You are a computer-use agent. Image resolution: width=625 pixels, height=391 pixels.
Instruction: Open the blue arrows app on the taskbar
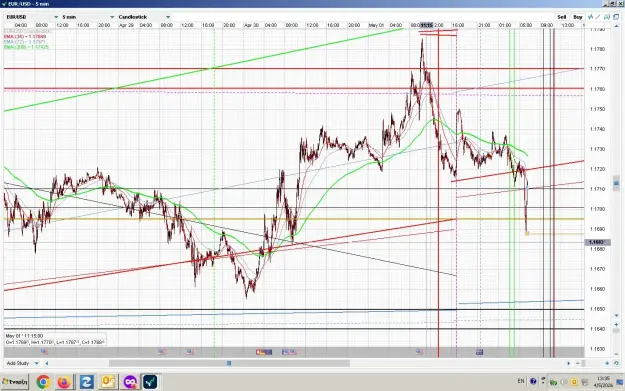[86, 382]
